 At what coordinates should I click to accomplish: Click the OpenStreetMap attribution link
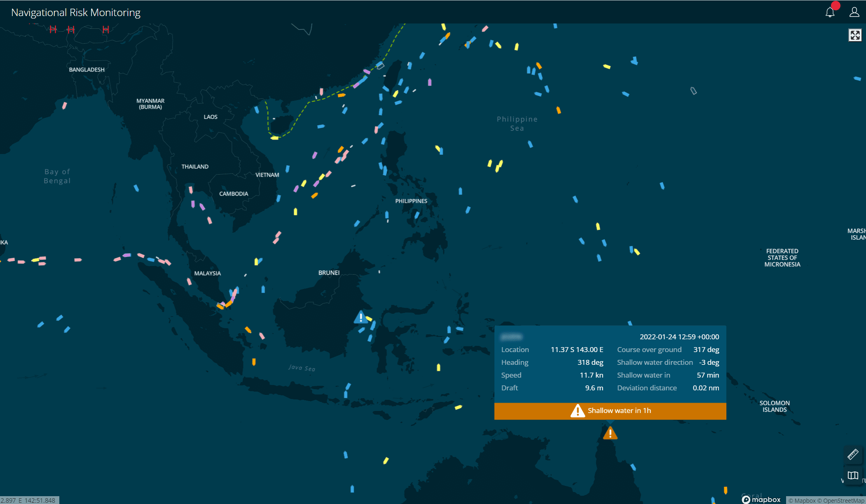tap(842, 500)
